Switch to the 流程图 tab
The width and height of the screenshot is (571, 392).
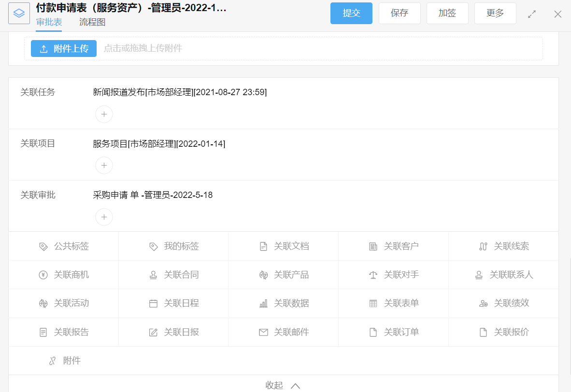click(x=92, y=23)
